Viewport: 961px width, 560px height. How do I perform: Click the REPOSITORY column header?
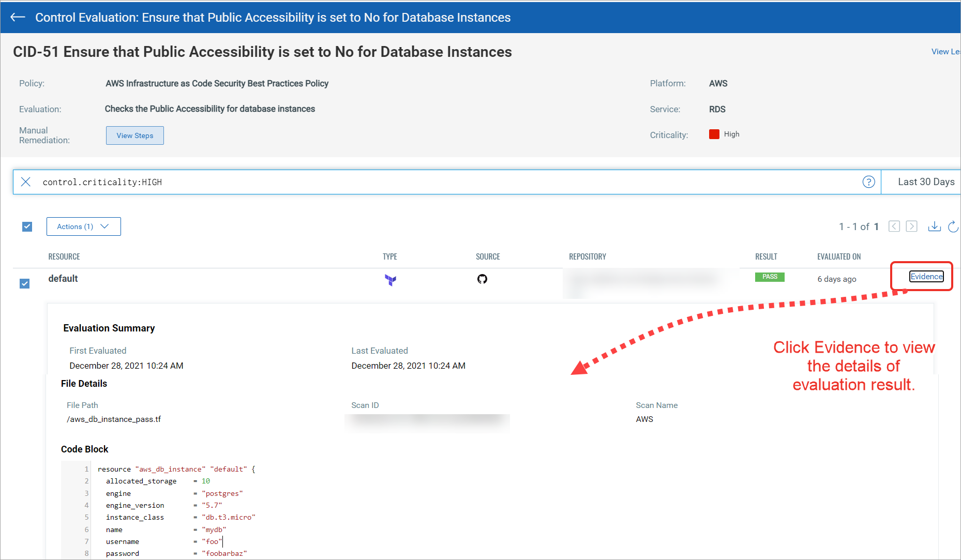click(588, 256)
